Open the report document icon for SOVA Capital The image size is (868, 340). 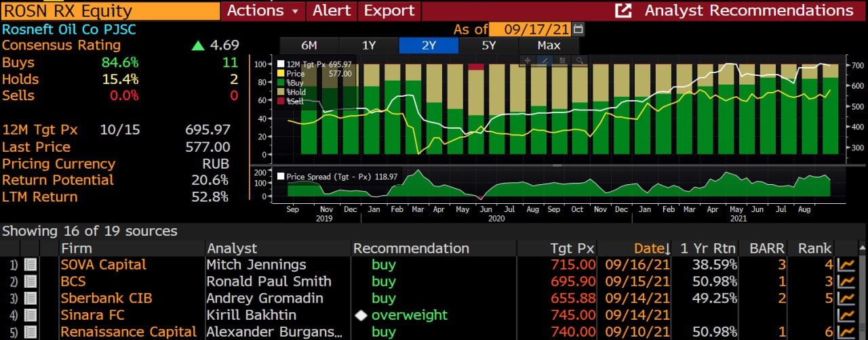pos(30,265)
